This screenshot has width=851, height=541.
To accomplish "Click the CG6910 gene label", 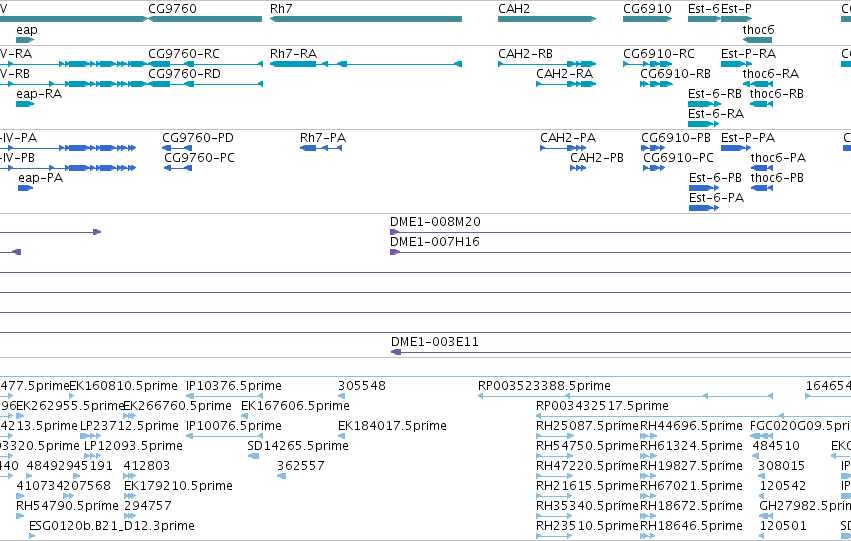I will point(647,9).
